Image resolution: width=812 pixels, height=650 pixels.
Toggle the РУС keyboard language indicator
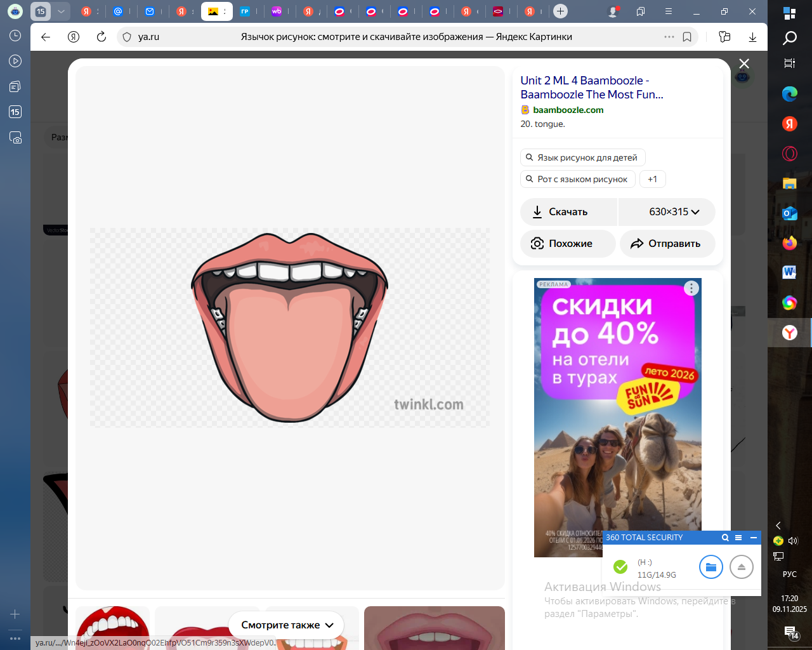tap(789, 574)
